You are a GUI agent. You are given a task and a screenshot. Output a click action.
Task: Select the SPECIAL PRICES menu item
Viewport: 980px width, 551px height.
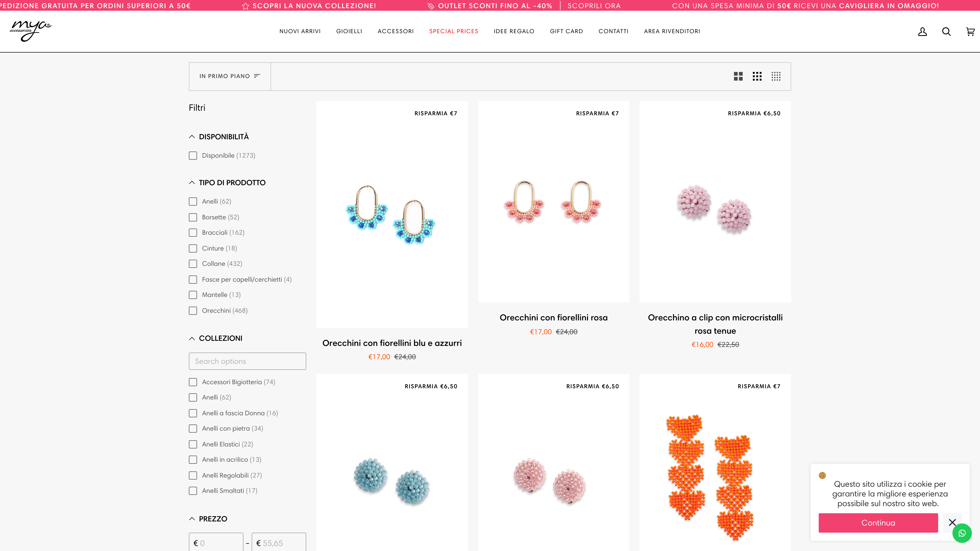point(454,32)
